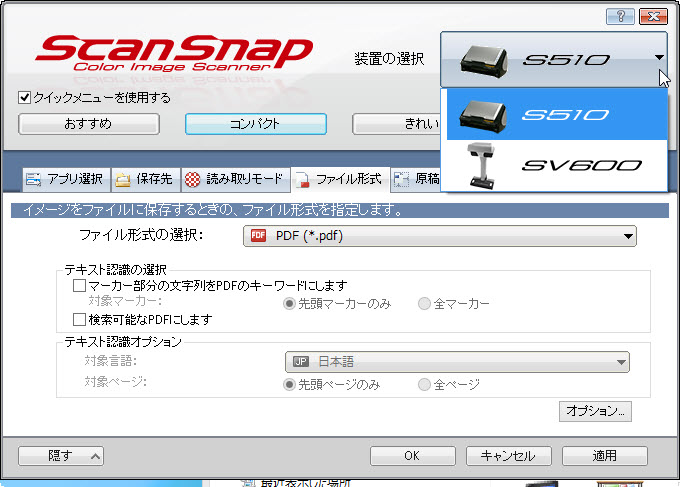This screenshot has width=680, height=487.
Task: Switch to the 読み取りモード tab
Action: click(x=235, y=179)
